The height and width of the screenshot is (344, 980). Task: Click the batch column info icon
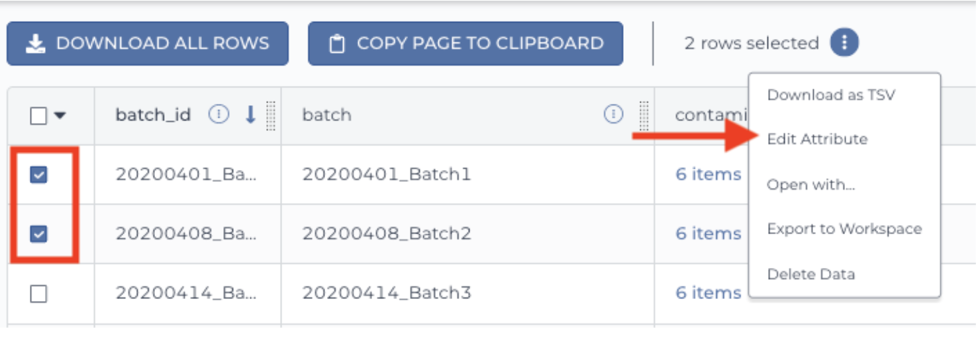(614, 115)
